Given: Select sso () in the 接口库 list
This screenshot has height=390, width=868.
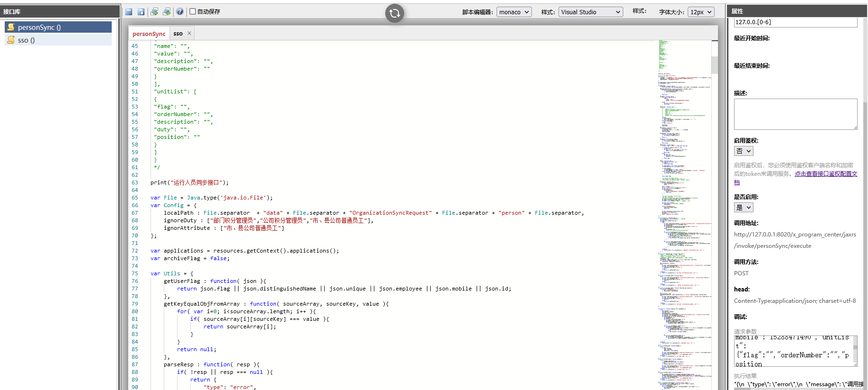Looking at the screenshot, I should point(26,40).
